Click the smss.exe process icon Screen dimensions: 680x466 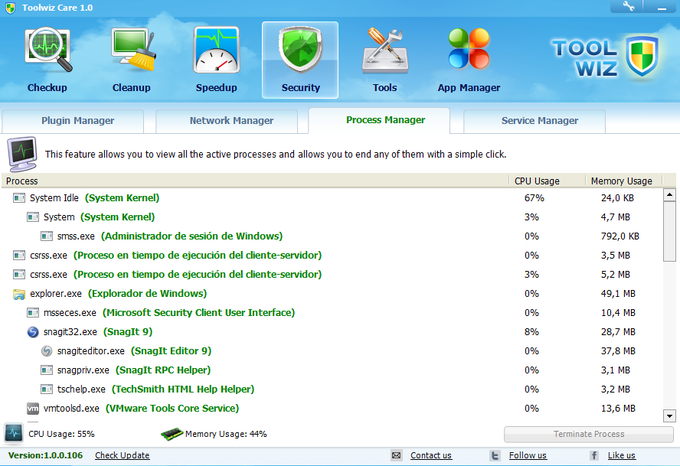46,236
